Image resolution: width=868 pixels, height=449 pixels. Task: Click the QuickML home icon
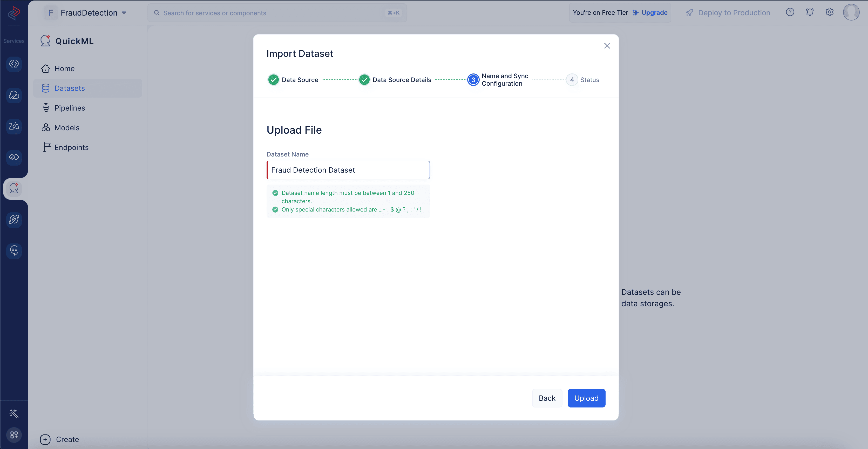coord(45,41)
